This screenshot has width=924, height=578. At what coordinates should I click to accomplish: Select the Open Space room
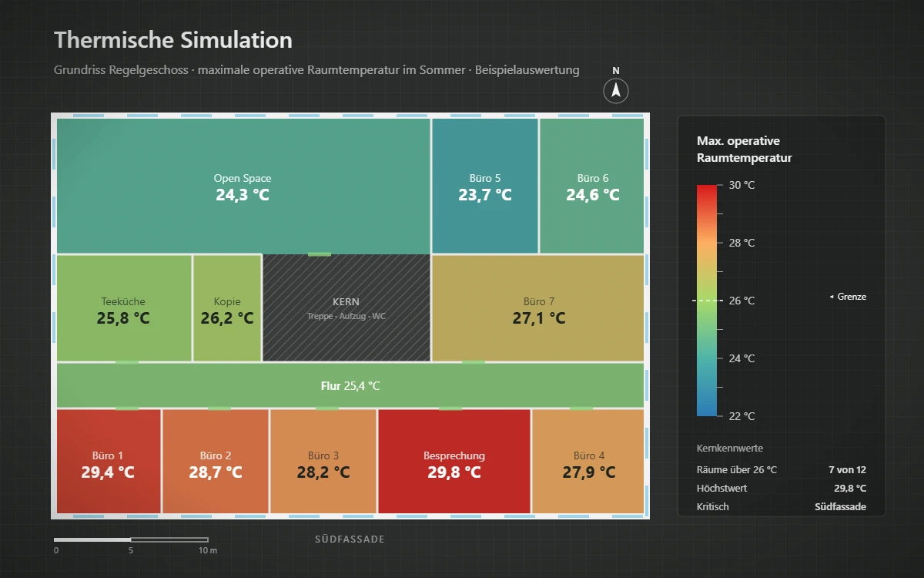tap(243, 186)
